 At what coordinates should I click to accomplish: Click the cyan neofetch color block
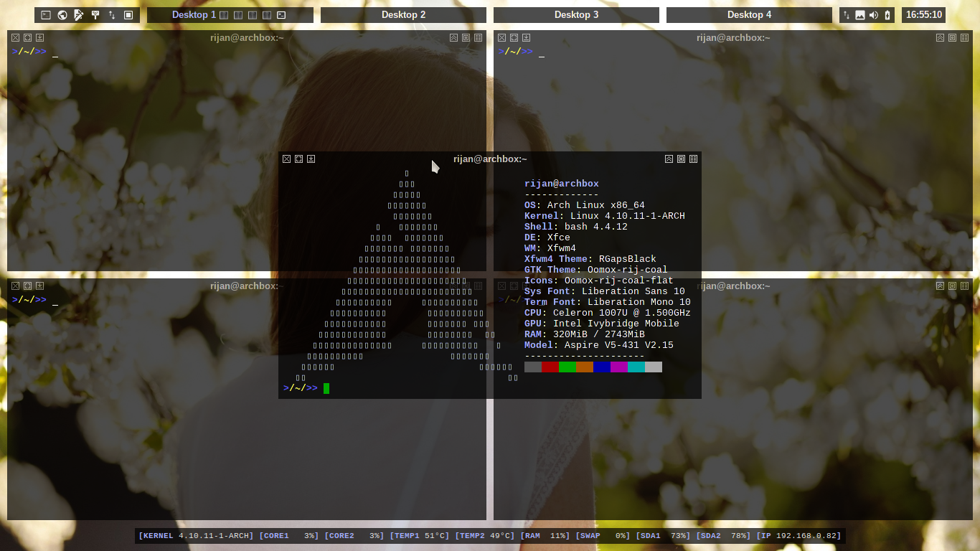[x=636, y=367]
